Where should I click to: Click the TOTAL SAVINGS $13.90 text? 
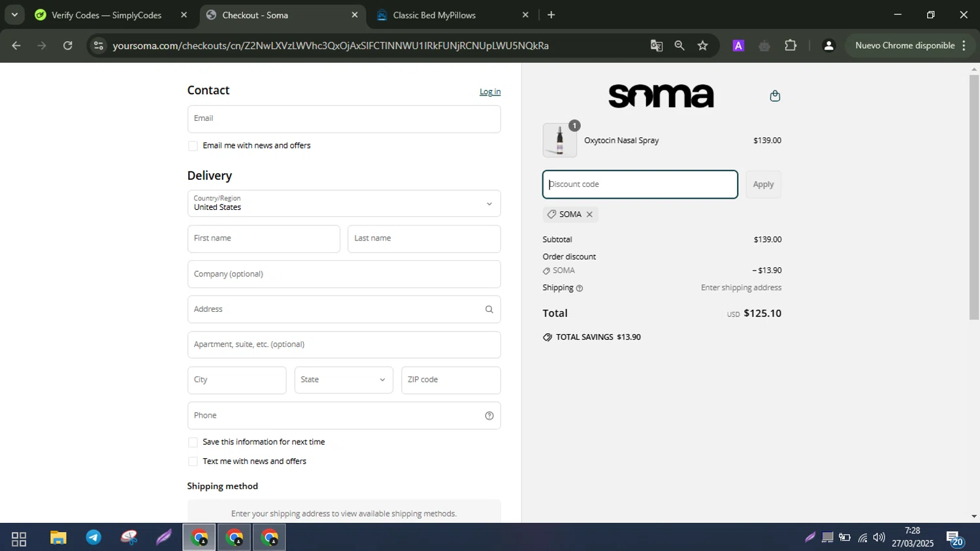click(x=598, y=337)
